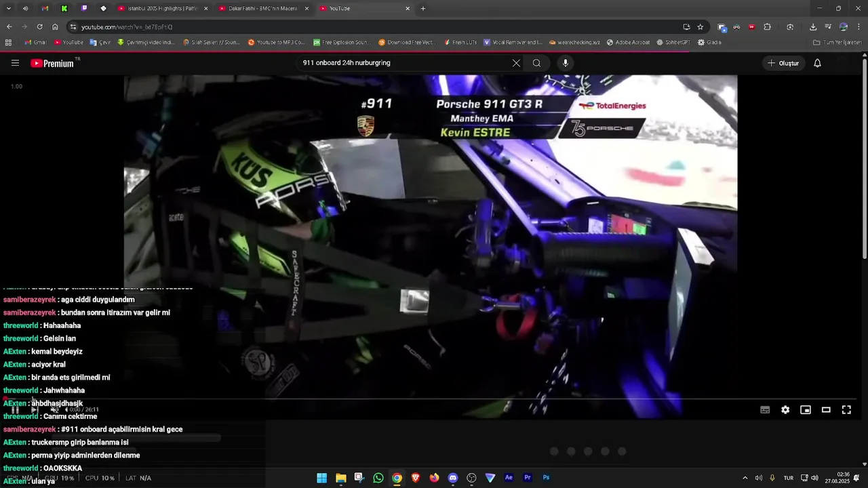Switch to the pinned Twitch tab
Image resolution: width=868 pixels, height=488 pixels.
coord(84,8)
